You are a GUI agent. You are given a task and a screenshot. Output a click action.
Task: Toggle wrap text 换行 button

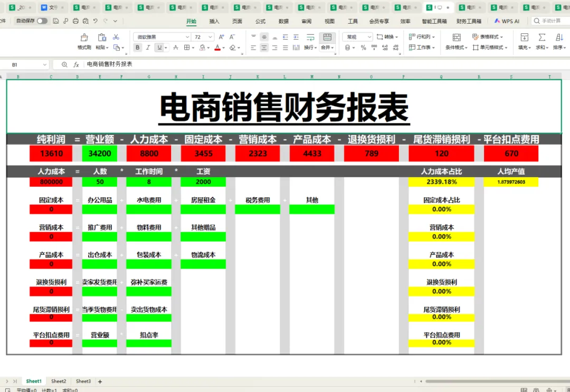pos(310,42)
